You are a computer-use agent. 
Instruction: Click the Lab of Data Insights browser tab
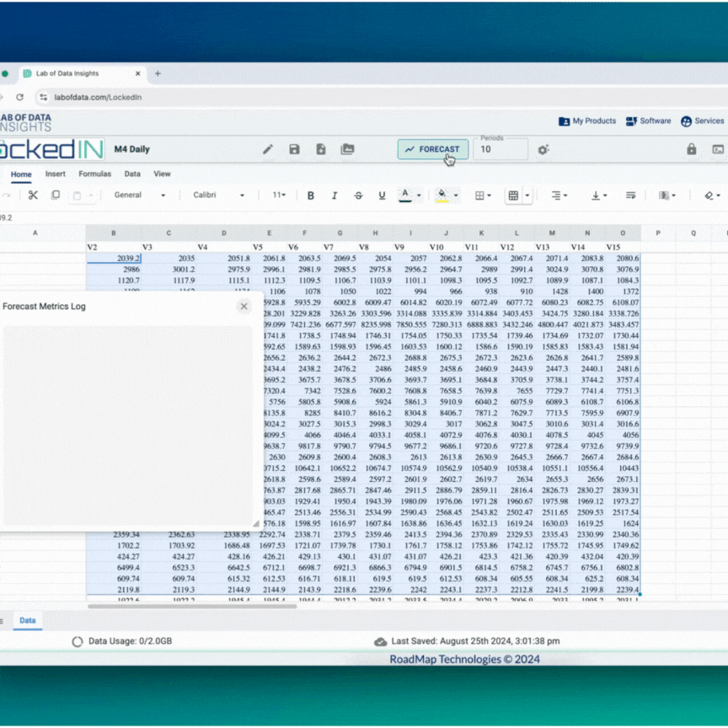(82, 73)
